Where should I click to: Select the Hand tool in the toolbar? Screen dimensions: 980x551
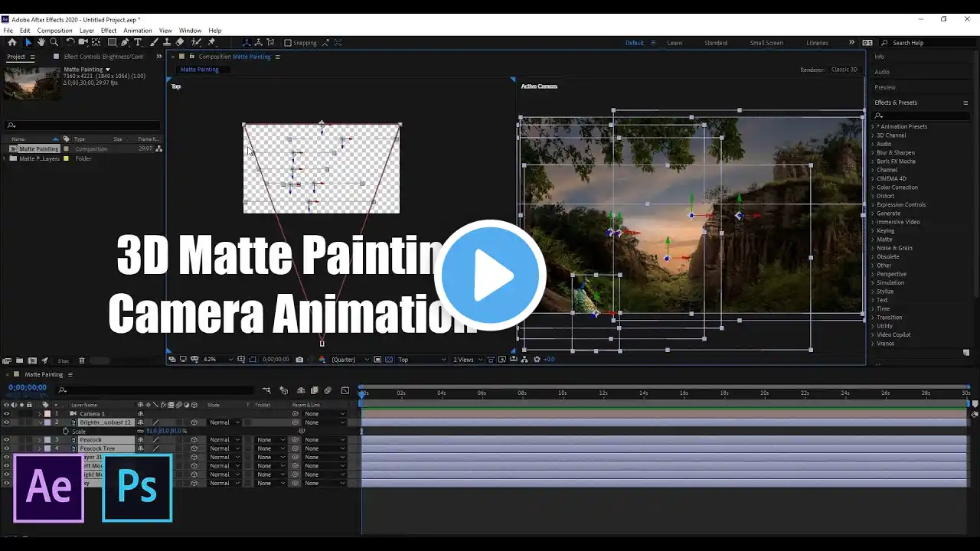point(41,43)
